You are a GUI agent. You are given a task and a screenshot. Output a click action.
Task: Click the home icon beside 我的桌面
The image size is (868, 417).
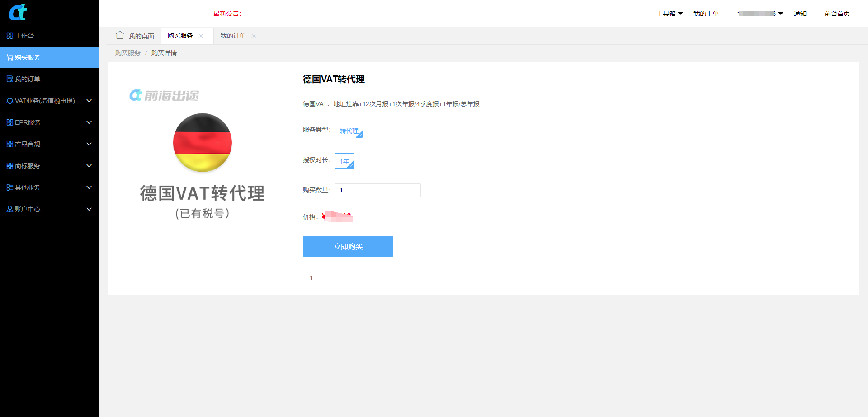tap(120, 35)
